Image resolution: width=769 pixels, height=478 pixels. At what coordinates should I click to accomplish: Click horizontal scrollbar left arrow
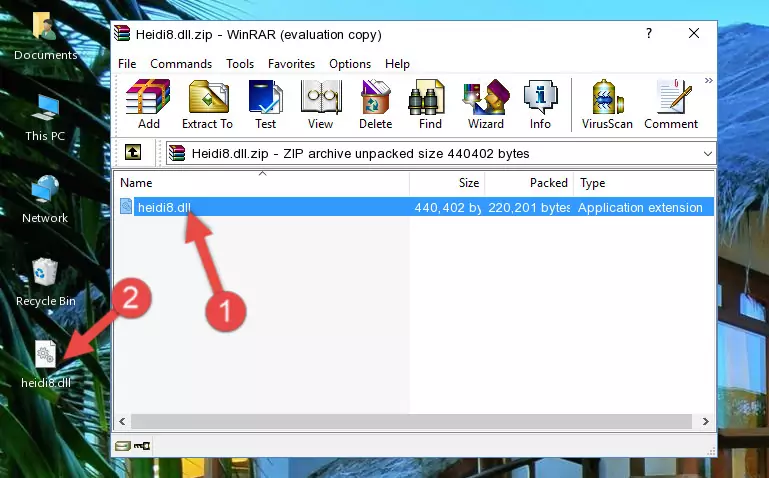pyautogui.click(x=122, y=422)
